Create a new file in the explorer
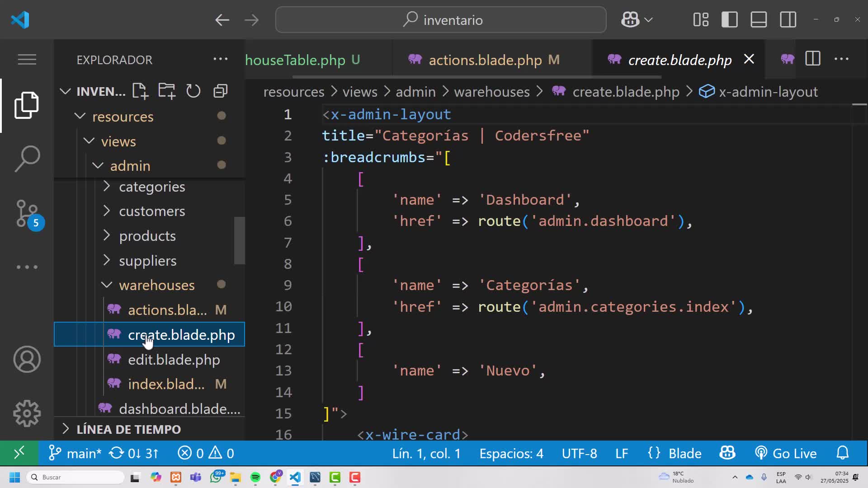Viewport: 868px width, 488px height. coord(140,91)
